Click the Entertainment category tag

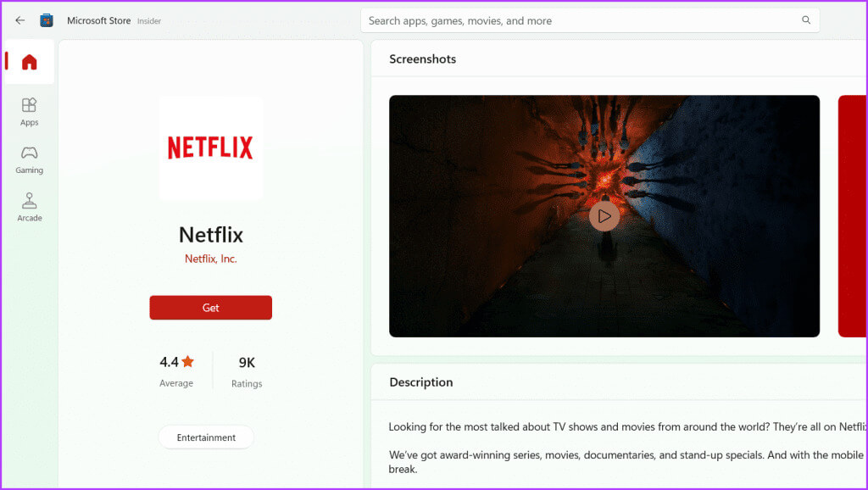[206, 437]
